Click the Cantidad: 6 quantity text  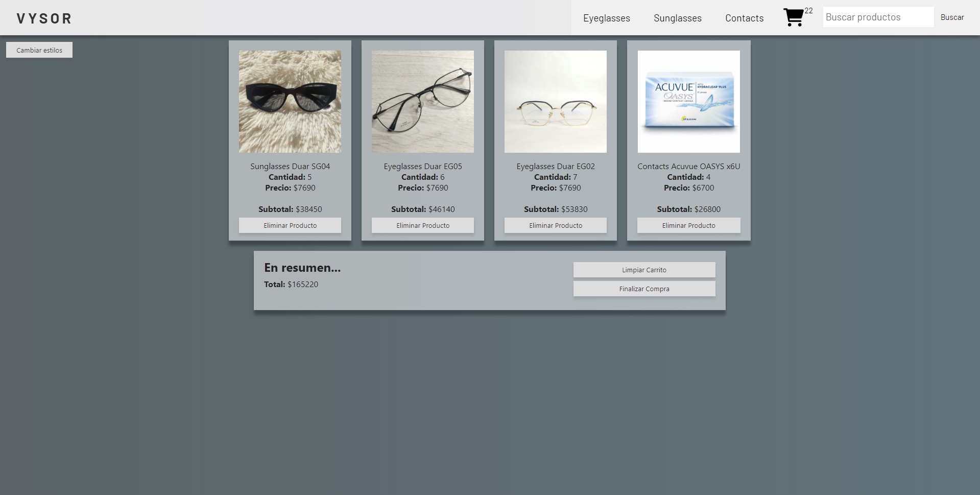423,177
